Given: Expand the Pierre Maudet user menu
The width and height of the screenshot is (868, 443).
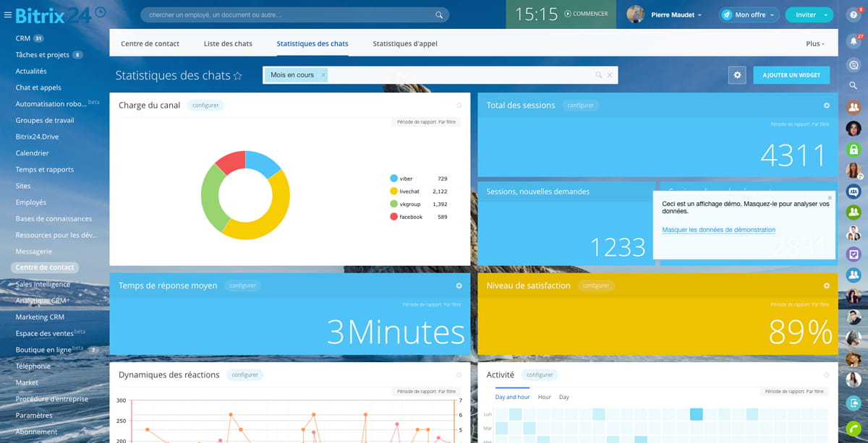Looking at the screenshot, I should [699, 15].
